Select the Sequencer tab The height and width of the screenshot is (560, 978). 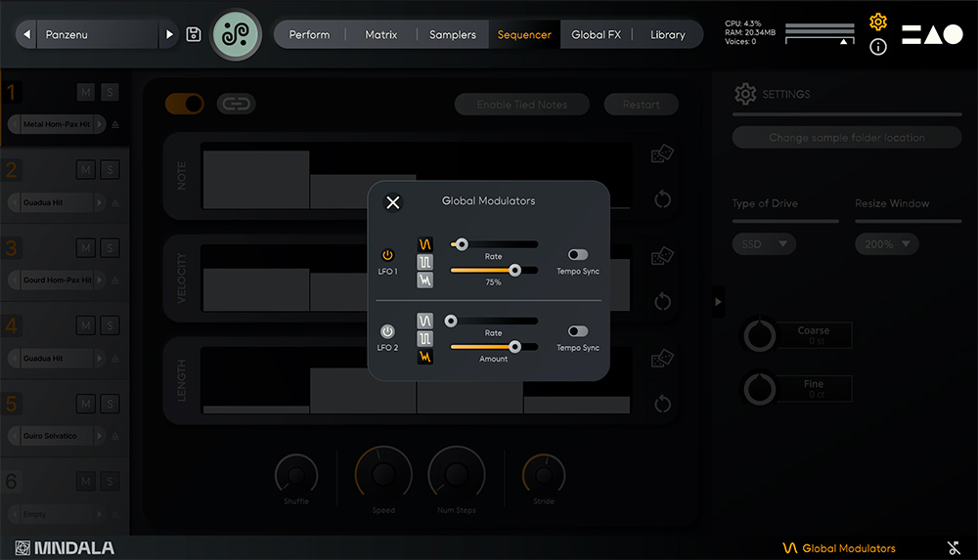[524, 35]
